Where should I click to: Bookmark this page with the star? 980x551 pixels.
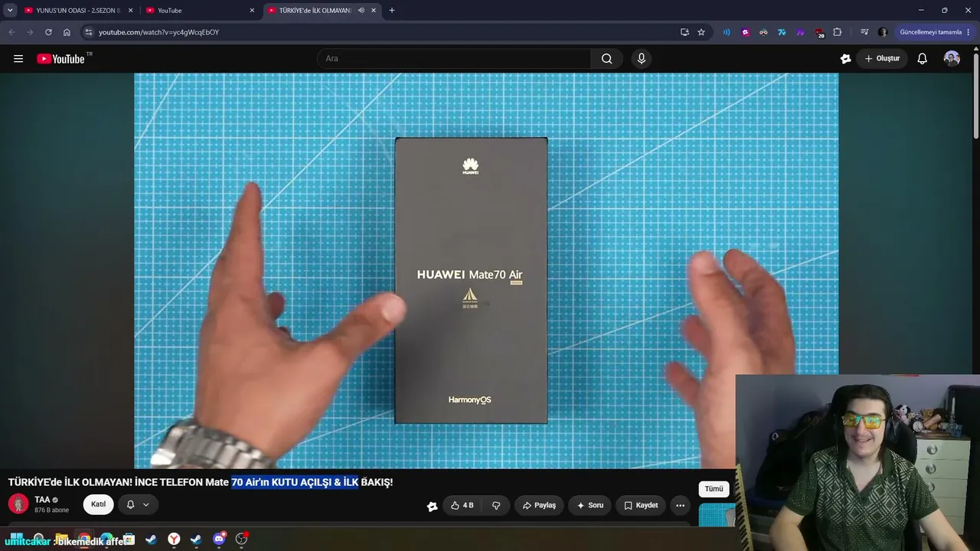click(701, 32)
